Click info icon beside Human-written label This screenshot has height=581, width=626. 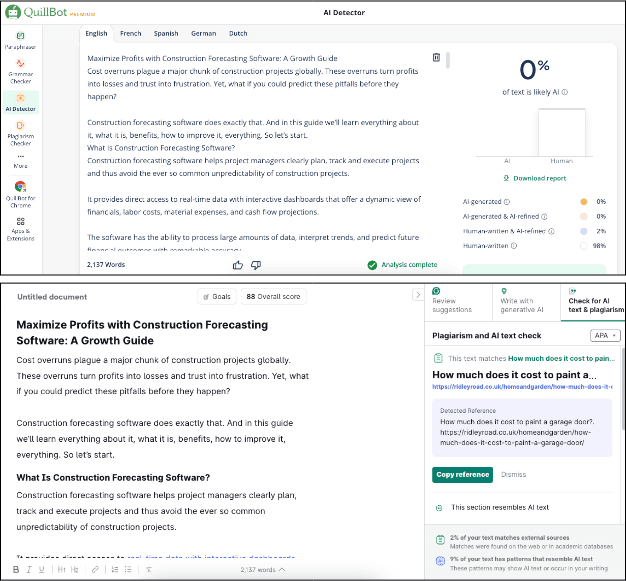coord(514,246)
